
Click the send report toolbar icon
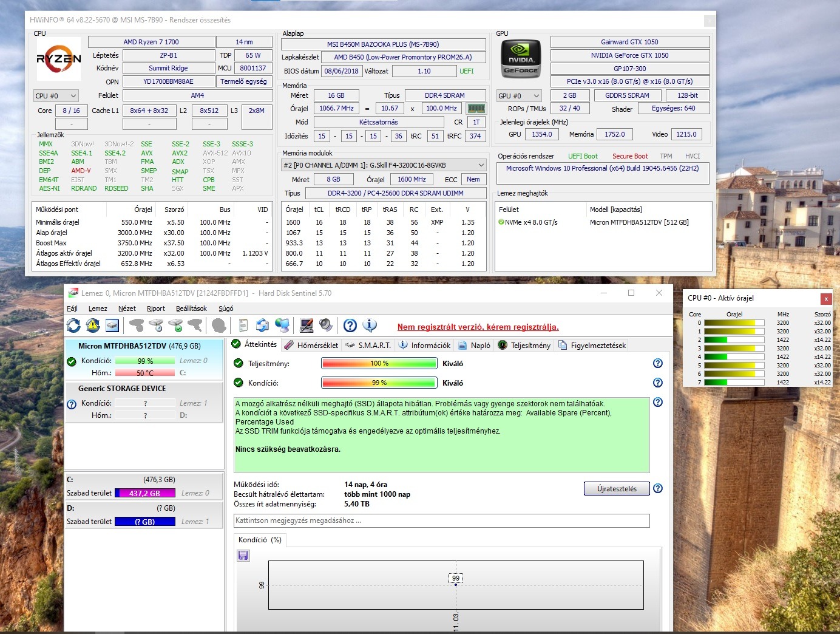(x=262, y=326)
